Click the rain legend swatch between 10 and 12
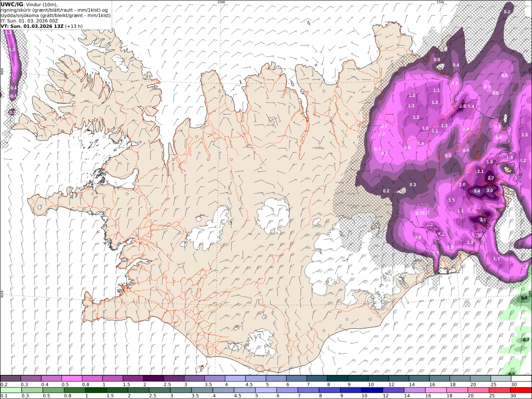 [372, 390]
